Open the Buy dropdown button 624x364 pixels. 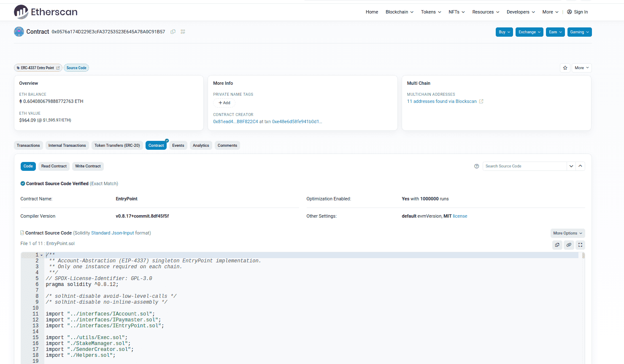click(505, 32)
